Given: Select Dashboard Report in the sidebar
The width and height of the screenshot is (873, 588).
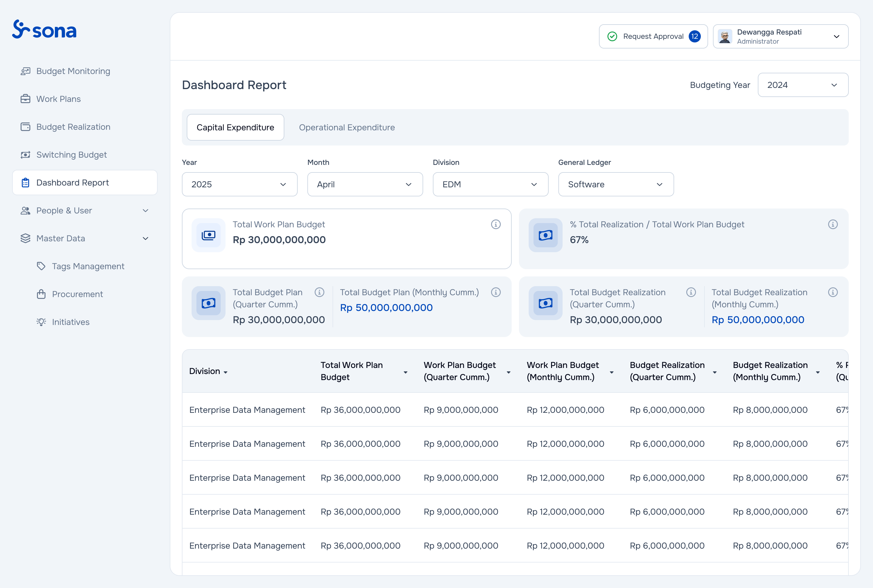Looking at the screenshot, I should point(85,183).
